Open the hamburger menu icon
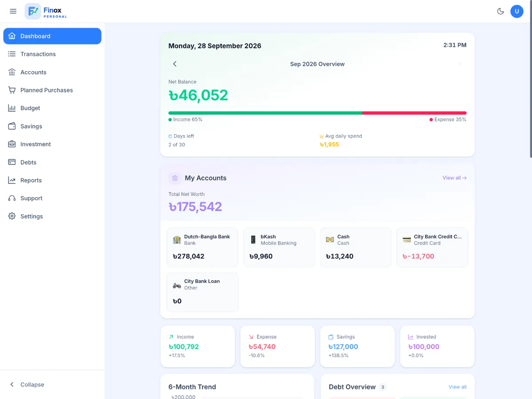 13,11
